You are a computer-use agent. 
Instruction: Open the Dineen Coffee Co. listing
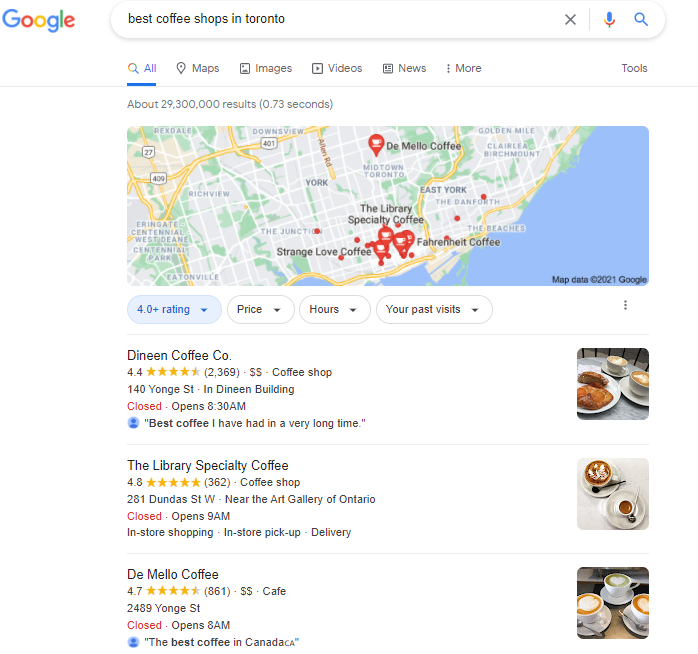pos(179,355)
